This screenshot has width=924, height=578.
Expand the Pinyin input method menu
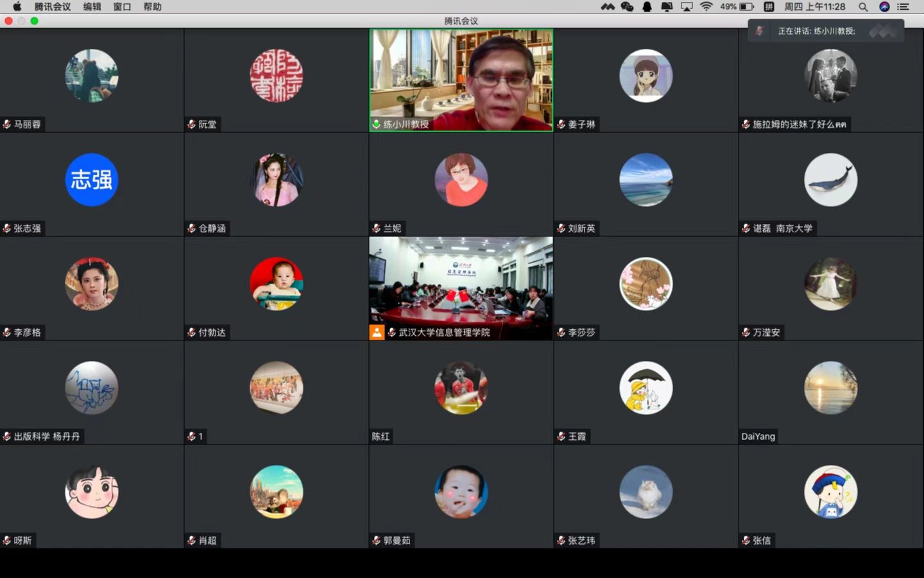(769, 6)
